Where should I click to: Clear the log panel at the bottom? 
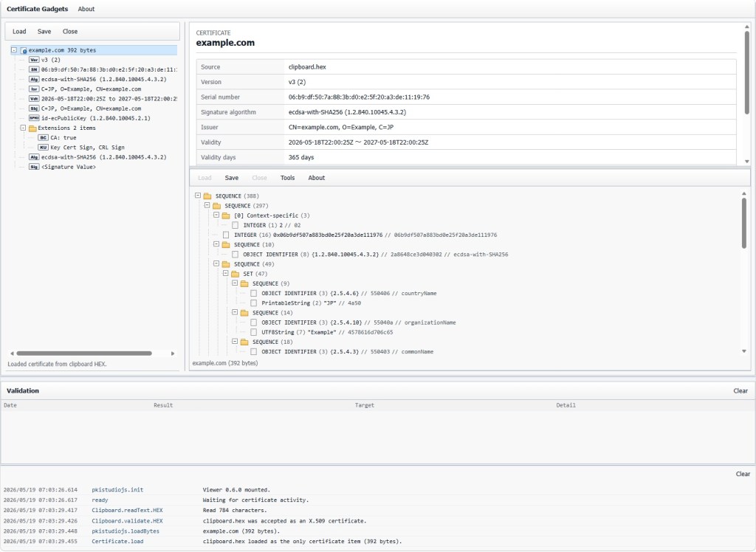click(x=743, y=474)
